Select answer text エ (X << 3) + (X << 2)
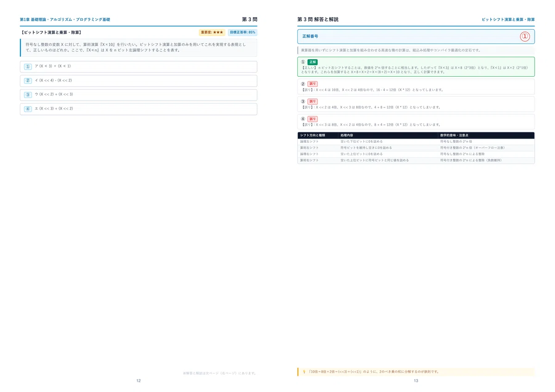The width and height of the screenshot is (555, 392). (x=54, y=109)
